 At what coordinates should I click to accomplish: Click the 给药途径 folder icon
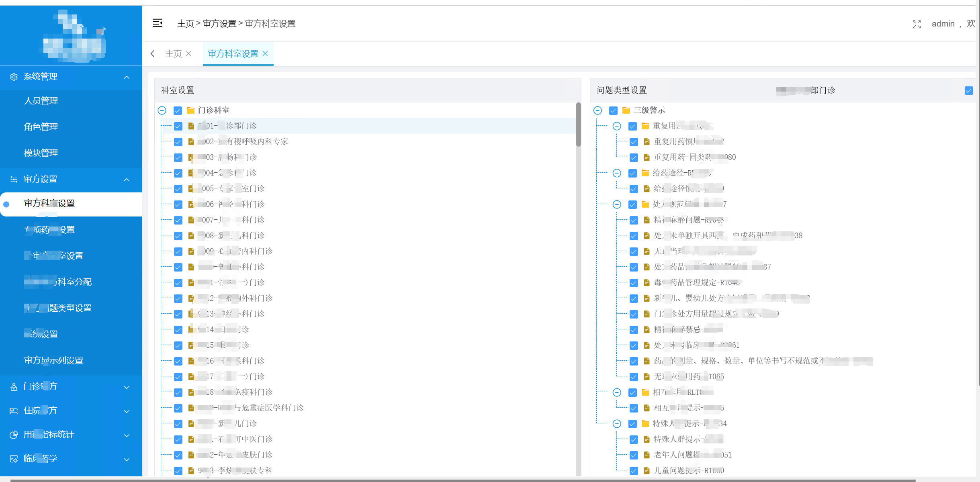pos(645,173)
